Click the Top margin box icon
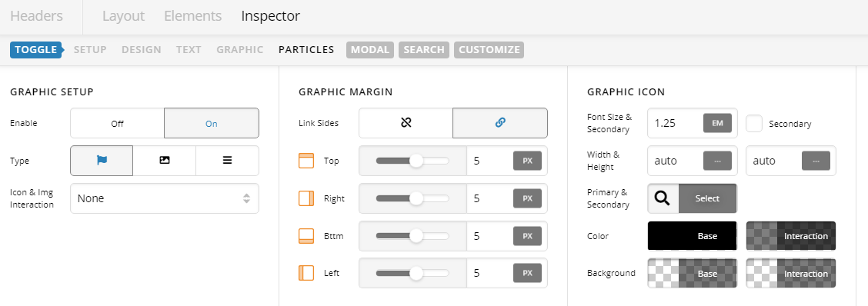The image size is (868, 306). click(x=306, y=161)
